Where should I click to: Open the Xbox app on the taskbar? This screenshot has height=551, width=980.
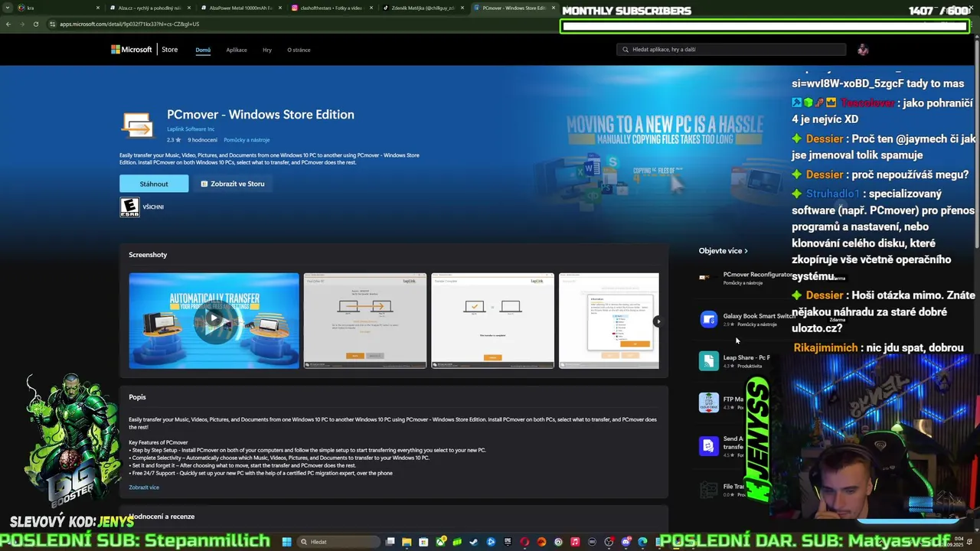pos(441,542)
